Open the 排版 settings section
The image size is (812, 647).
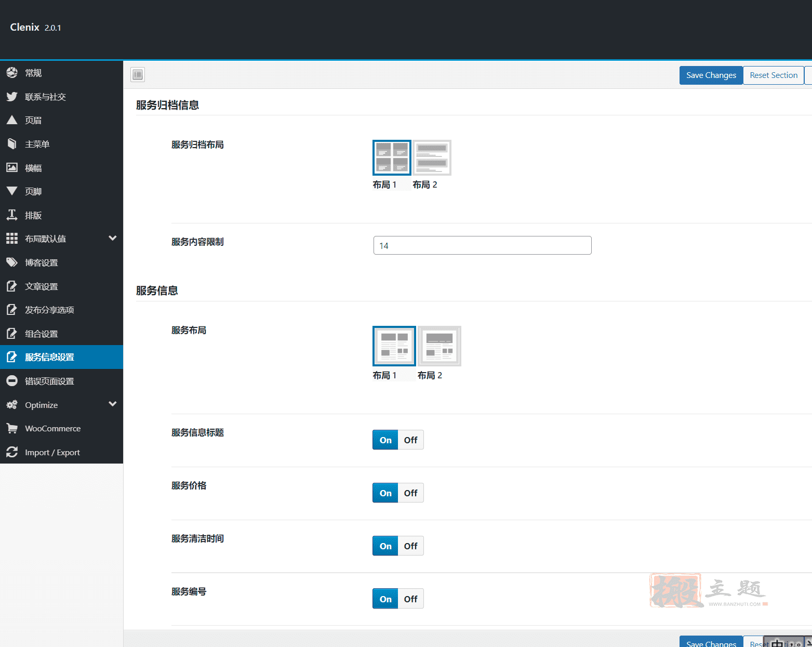pyautogui.click(x=61, y=215)
